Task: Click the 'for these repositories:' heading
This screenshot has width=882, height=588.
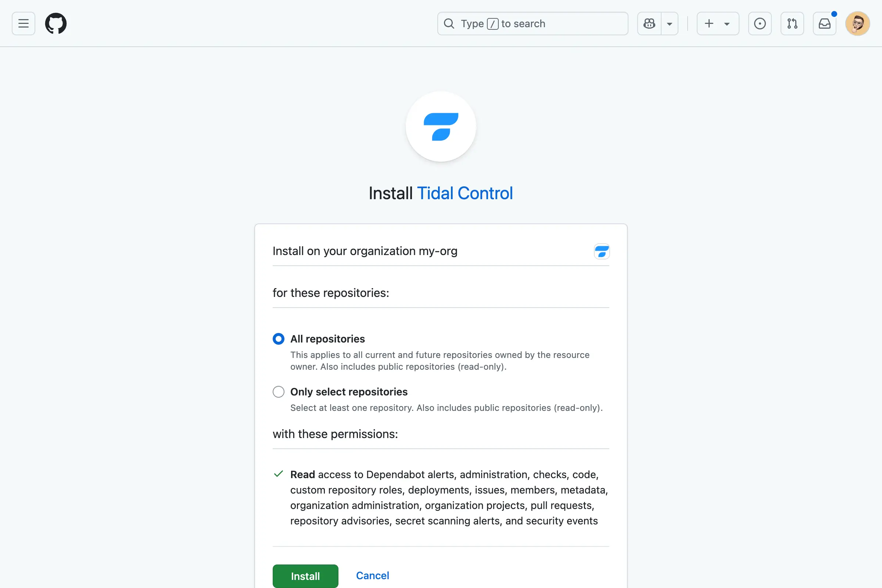Action: tap(331, 293)
